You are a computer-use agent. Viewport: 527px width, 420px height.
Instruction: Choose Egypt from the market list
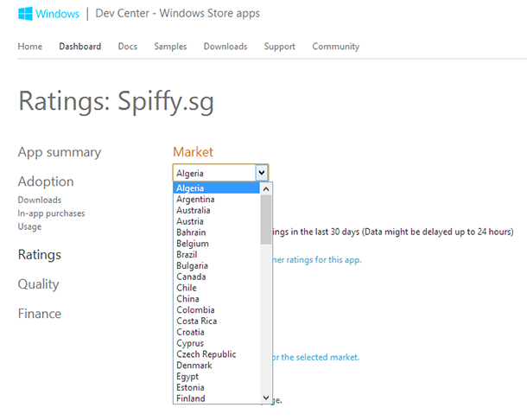click(217, 377)
